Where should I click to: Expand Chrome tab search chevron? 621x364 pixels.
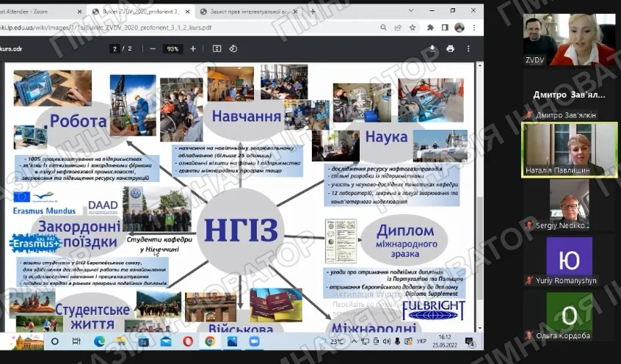coord(411,11)
